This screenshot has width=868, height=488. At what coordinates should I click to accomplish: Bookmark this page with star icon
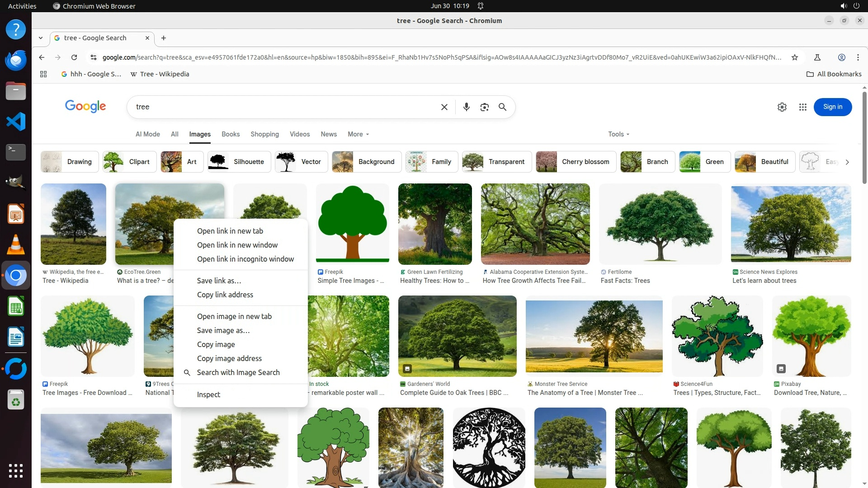[x=794, y=57]
